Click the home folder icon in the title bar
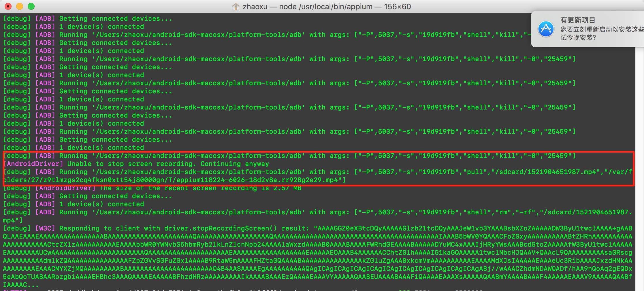This screenshot has width=644, height=291. click(236, 7)
